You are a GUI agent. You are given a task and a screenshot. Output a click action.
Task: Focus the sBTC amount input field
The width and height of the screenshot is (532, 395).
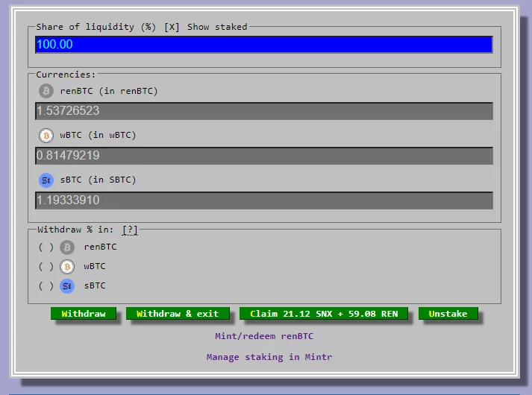click(x=263, y=200)
